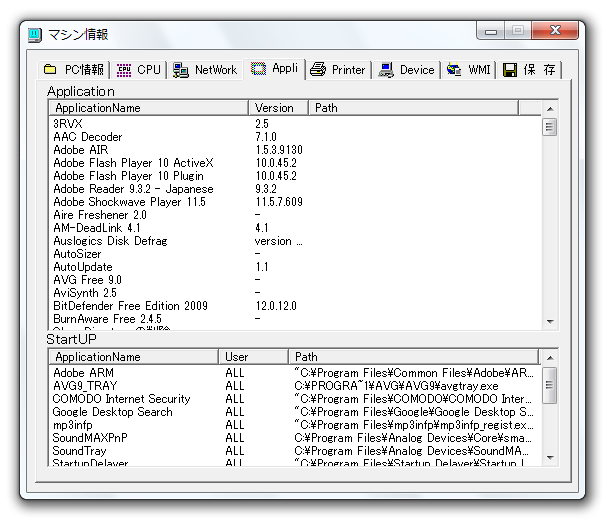
Task: Click version 11.5.7.609 cell
Action: pos(279,202)
